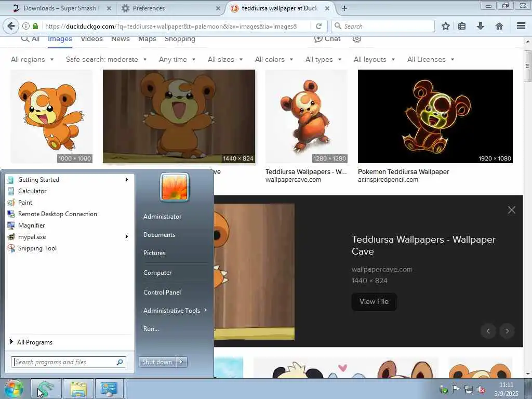Bookmark this page with the star icon

[446, 26]
